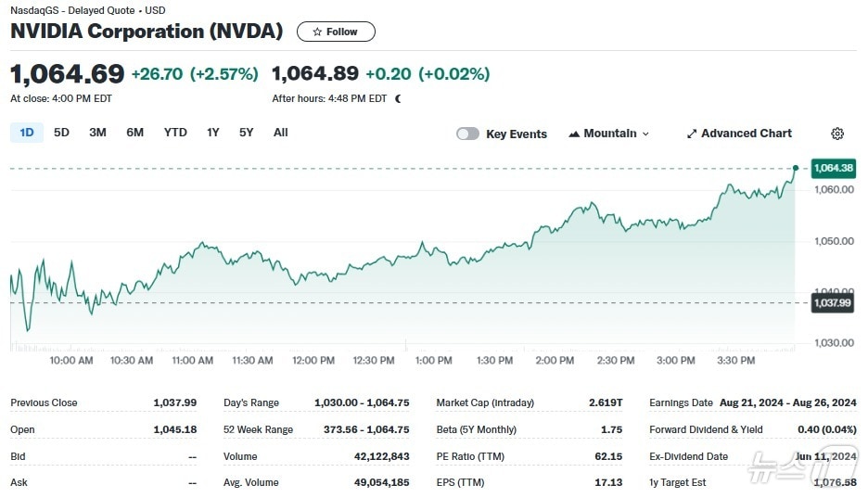Click the previous close label 1,037.99 on chart
Viewport: 868px width, 498px height.
(832, 302)
